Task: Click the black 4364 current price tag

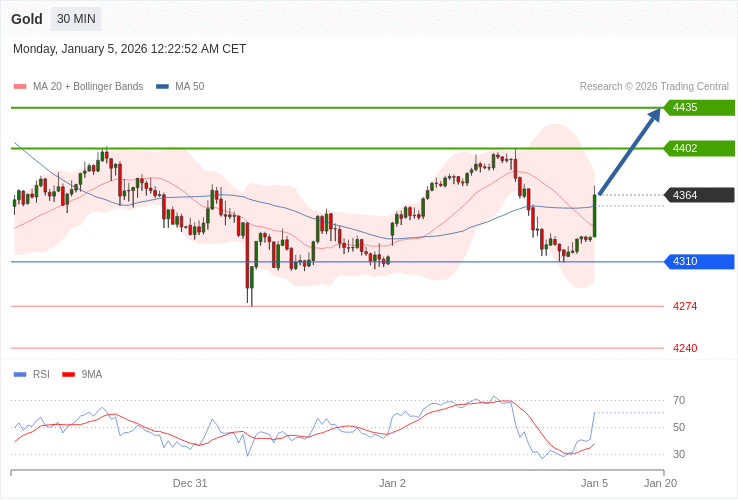Action: 698,195
